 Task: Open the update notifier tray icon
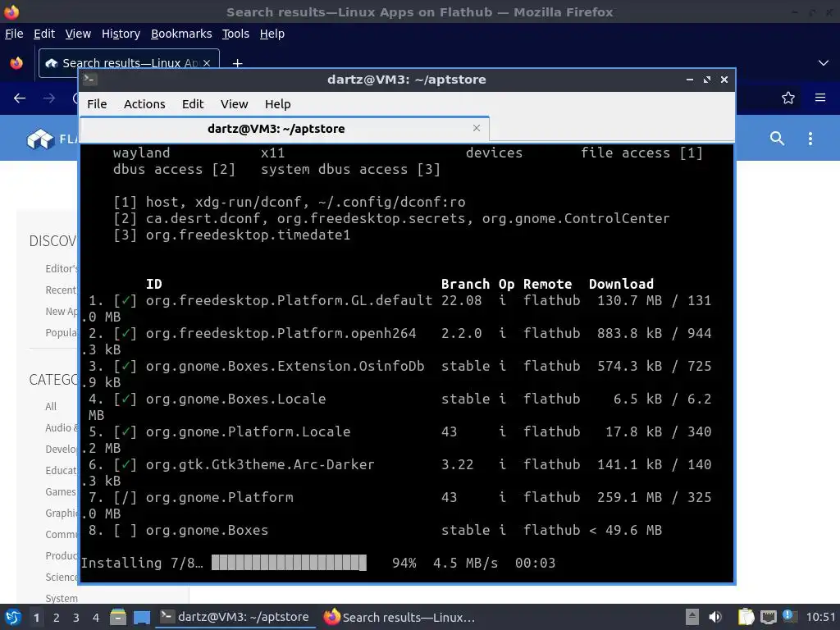(790, 616)
